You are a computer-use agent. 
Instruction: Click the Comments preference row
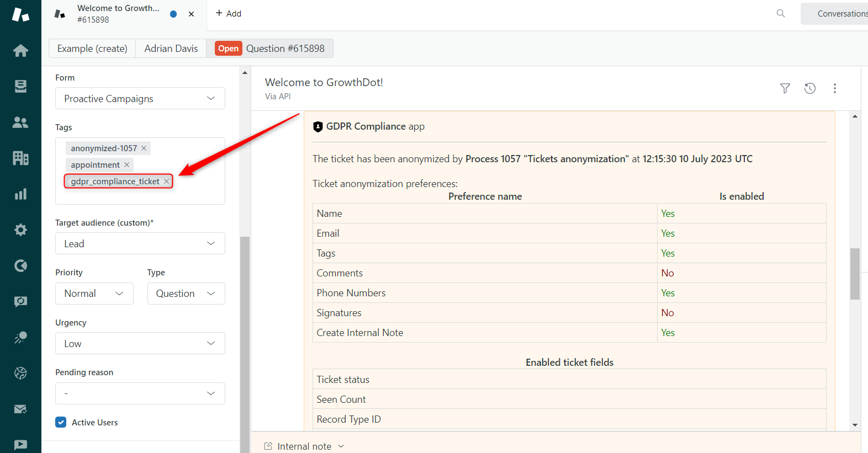pyautogui.click(x=569, y=273)
